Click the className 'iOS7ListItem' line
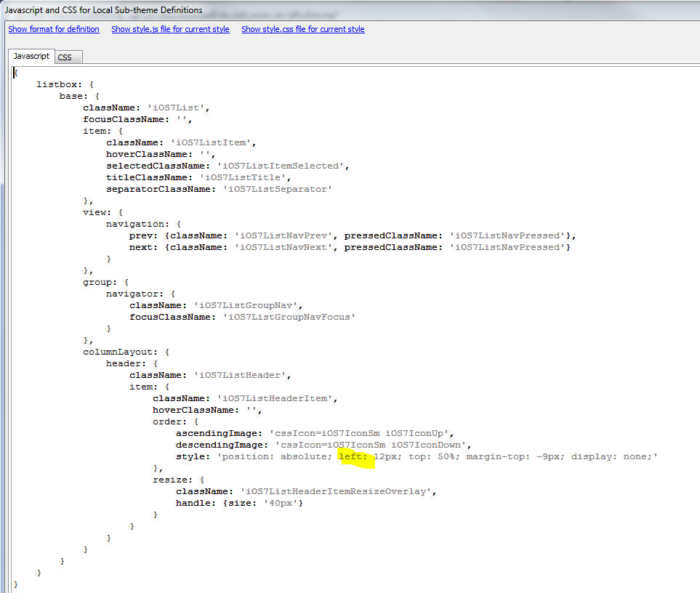Viewport: 700px width, 593px height. click(x=181, y=142)
